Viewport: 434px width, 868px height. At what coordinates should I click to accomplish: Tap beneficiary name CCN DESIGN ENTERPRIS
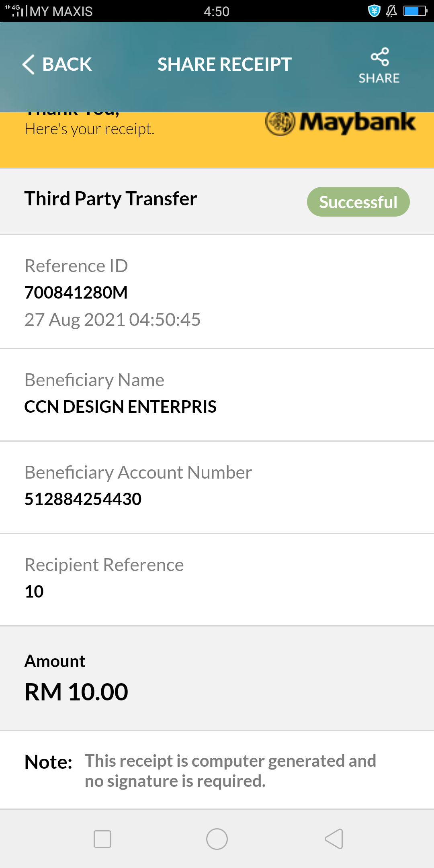121,407
